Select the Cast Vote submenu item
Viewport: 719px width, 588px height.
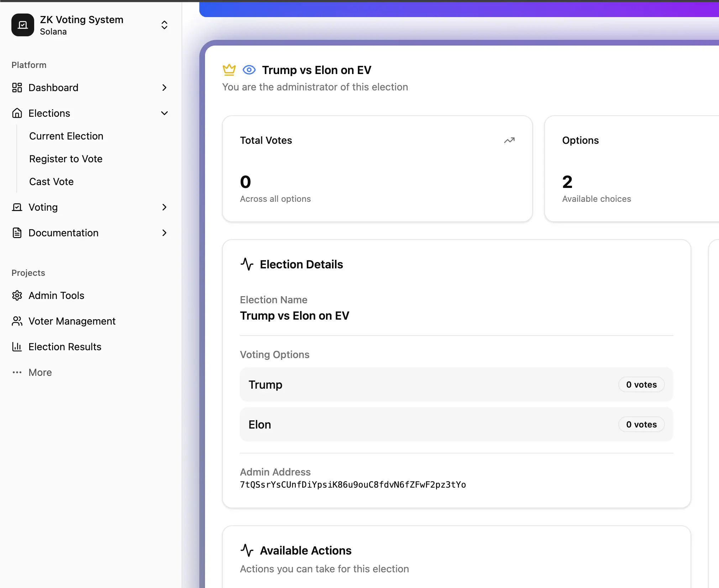pyautogui.click(x=51, y=182)
